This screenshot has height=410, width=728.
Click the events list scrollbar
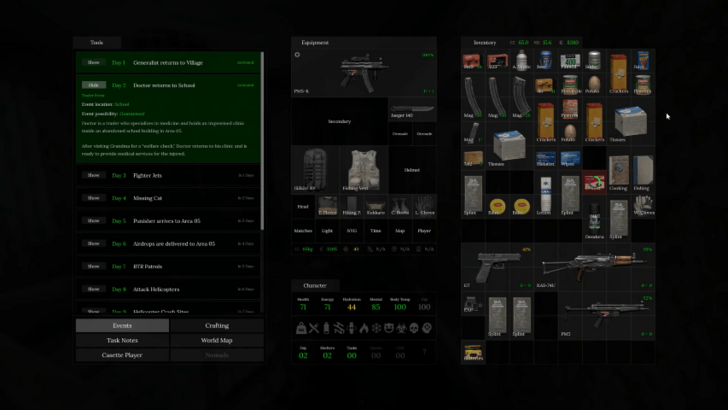click(x=262, y=141)
